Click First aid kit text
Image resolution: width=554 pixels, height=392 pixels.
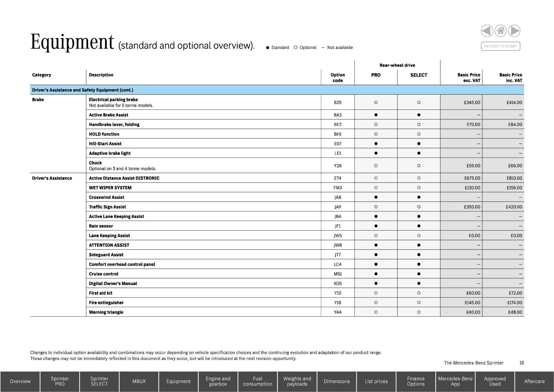101,293
